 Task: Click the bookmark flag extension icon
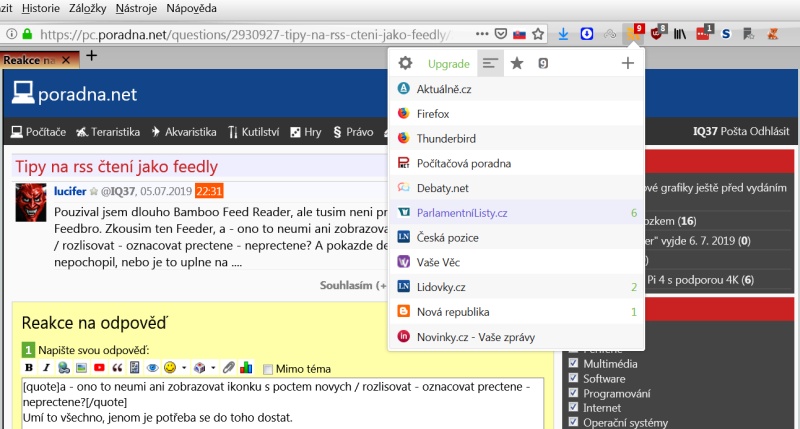click(749, 34)
